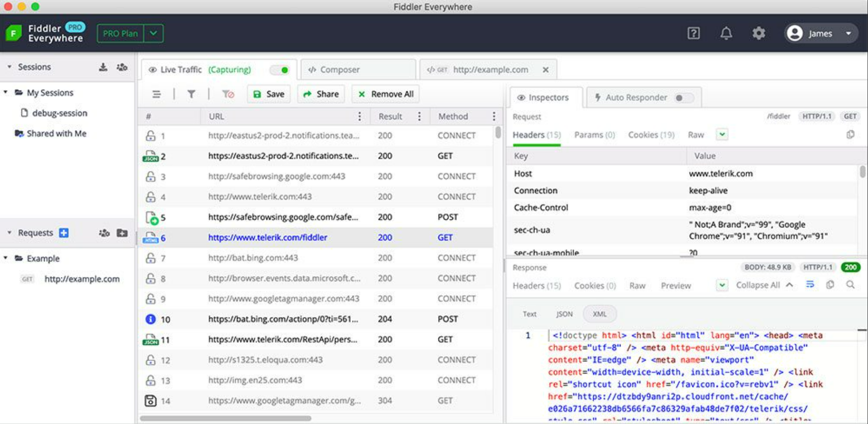Open the URL column options menu
The width and height of the screenshot is (868, 424).
click(x=359, y=116)
